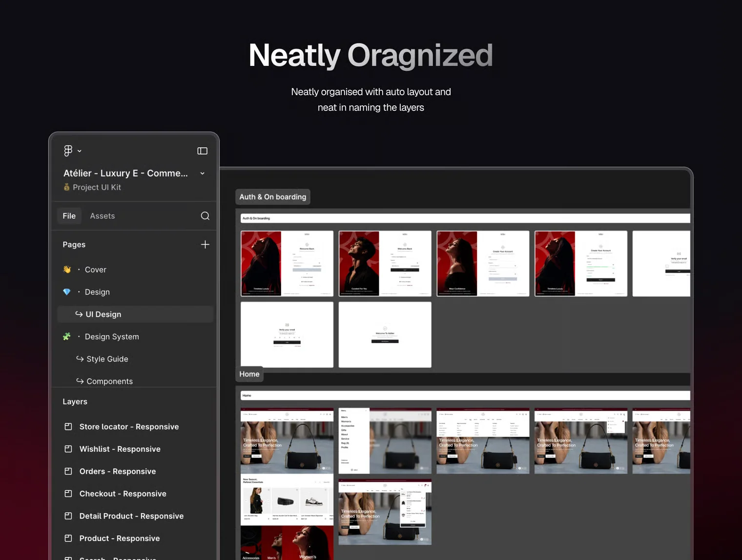Viewport: 742px width, 560px height.
Task: Select the Orders - Responsive layer name
Action: [x=118, y=471]
